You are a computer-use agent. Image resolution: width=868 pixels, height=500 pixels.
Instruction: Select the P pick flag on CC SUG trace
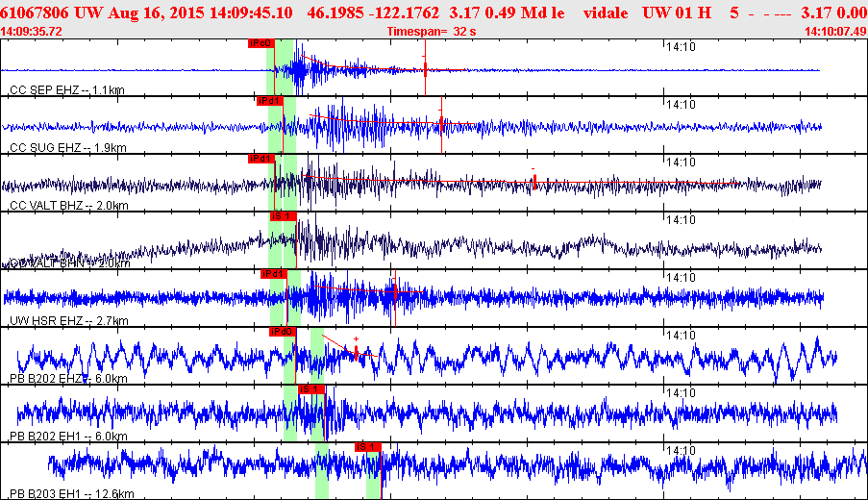pos(269,101)
